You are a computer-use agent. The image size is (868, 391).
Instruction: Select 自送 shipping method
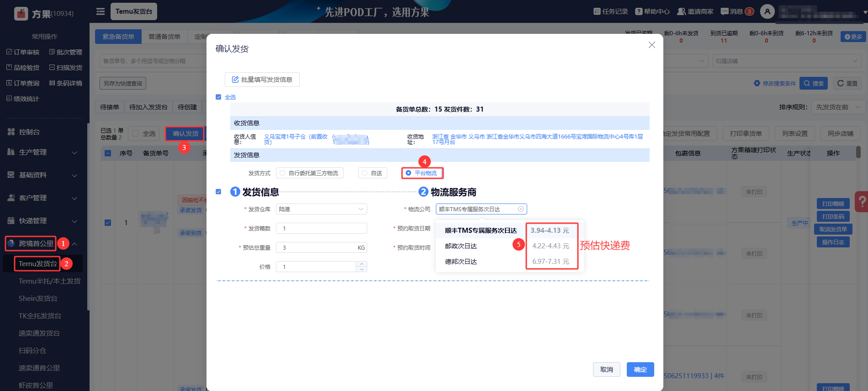tap(373, 173)
